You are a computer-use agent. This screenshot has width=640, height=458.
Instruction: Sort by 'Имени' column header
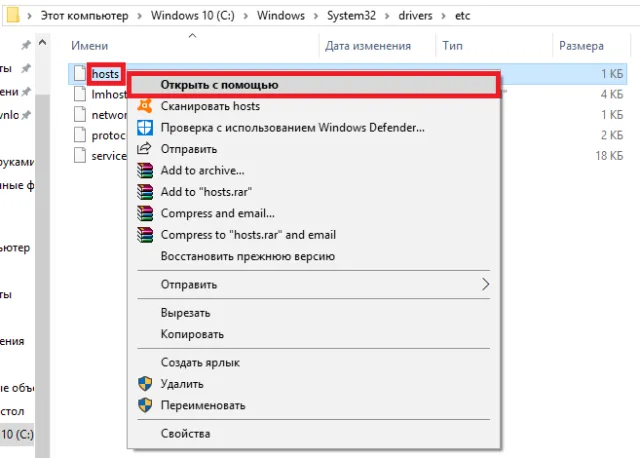tap(89, 45)
